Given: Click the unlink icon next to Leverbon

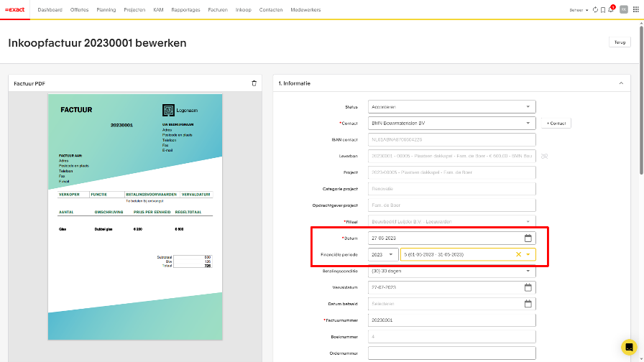Looking at the screenshot, I should (x=544, y=156).
